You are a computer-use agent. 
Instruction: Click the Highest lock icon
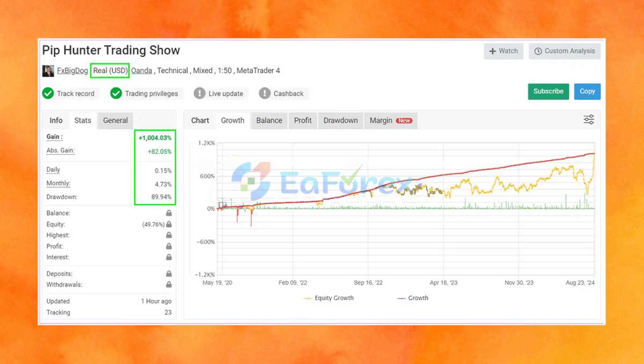click(x=169, y=235)
